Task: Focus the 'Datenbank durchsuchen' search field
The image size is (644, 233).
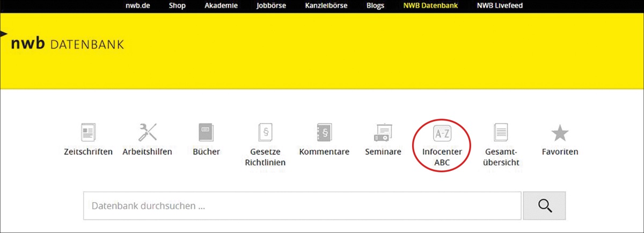Action: pyautogui.click(x=302, y=206)
